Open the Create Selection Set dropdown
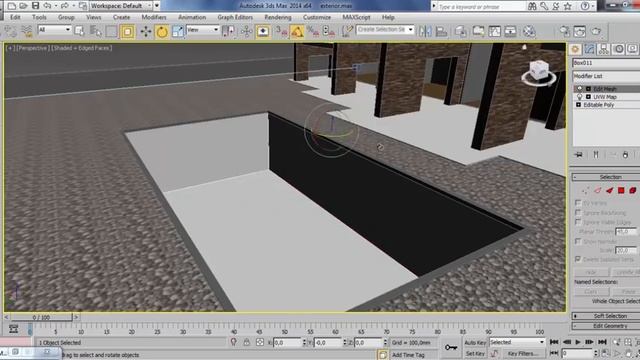 (385, 29)
